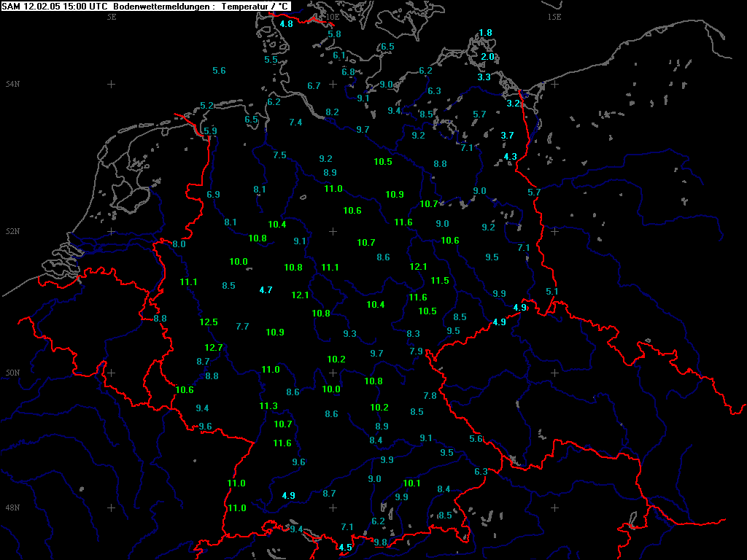This screenshot has height=560, width=747.
Task: Click the 7.7 temperature station value
Action: (x=243, y=326)
